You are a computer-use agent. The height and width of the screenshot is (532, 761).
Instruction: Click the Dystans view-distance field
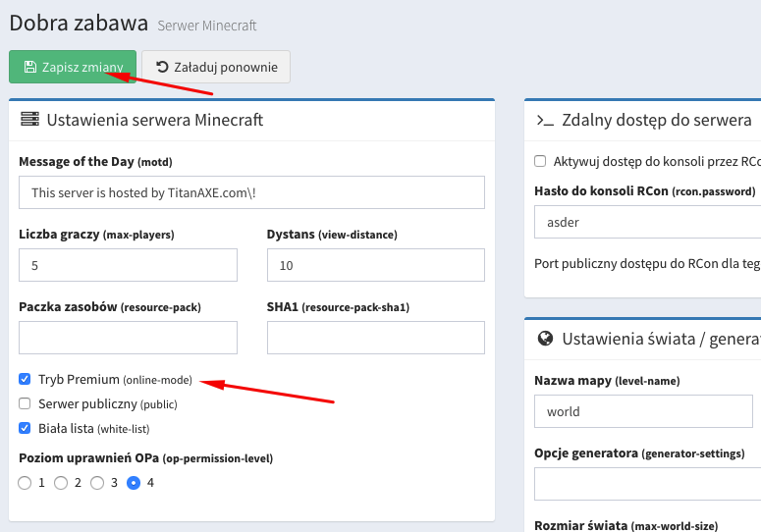click(375, 265)
